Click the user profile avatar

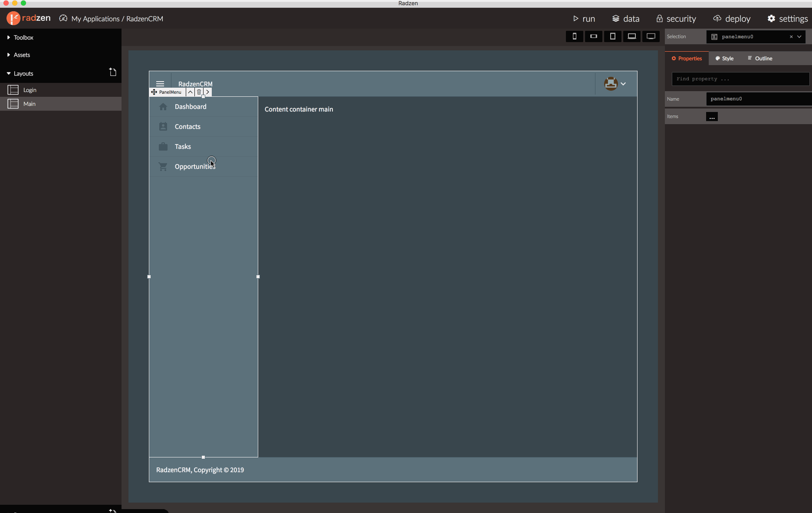(x=611, y=84)
